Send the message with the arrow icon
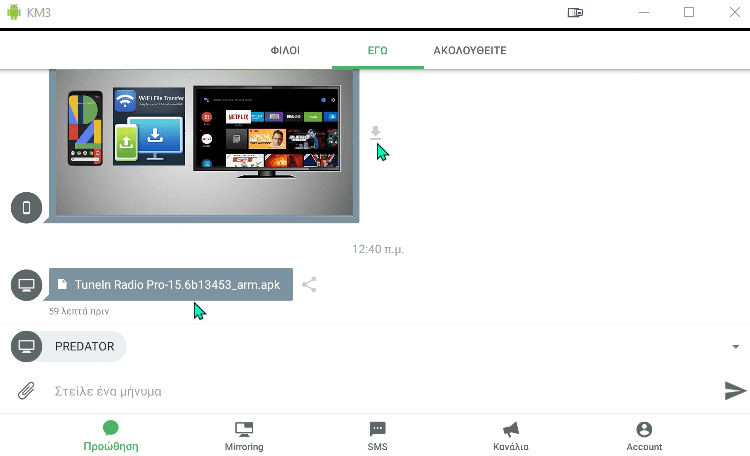Image resolution: width=750 pixels, height=456 pixels. coord(735,390)
